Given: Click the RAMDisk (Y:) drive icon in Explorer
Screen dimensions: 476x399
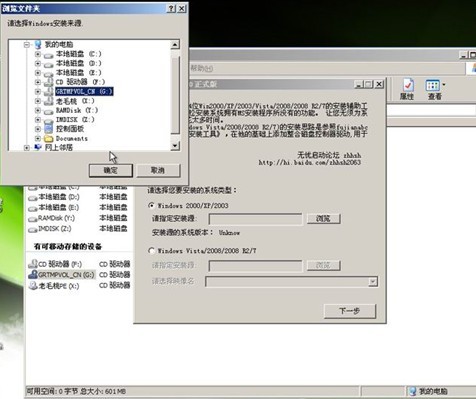Looking at the screenshot, I should [33, 219].
